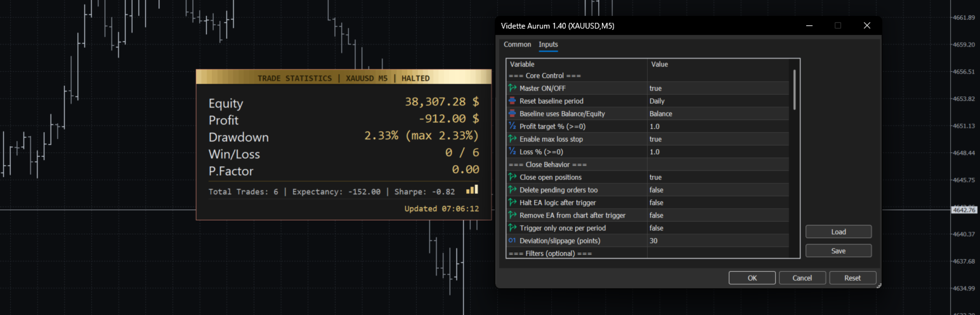Click the Loss % double-type icon
The image size is (980, 315).
[513, 152]
